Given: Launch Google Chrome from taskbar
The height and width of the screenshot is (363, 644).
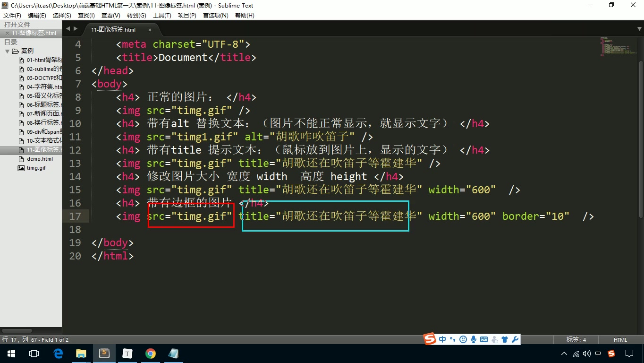Looking at the screenshot, I should (151, 354).
